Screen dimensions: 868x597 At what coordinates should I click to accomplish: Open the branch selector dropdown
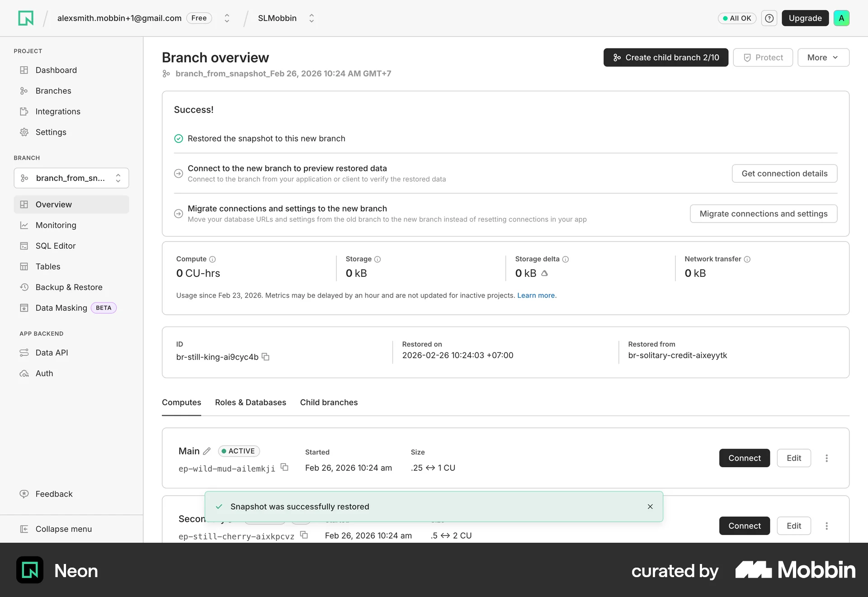click(71, 178)
